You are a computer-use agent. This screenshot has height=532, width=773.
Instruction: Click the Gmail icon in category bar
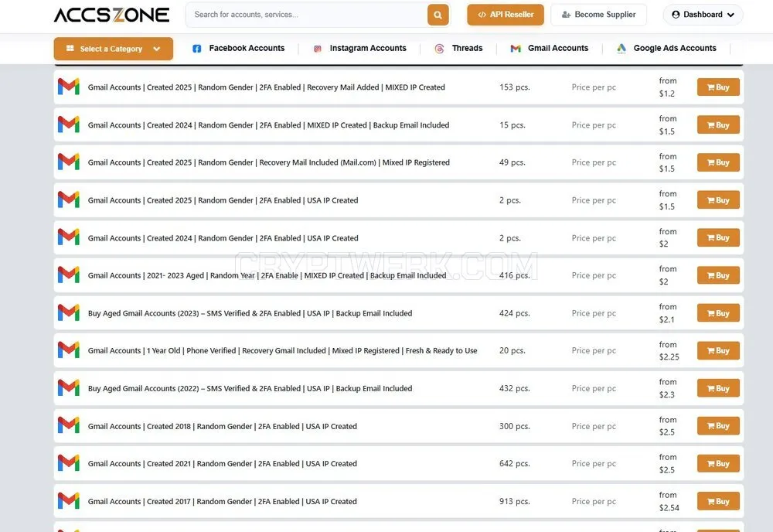point(516,48)
